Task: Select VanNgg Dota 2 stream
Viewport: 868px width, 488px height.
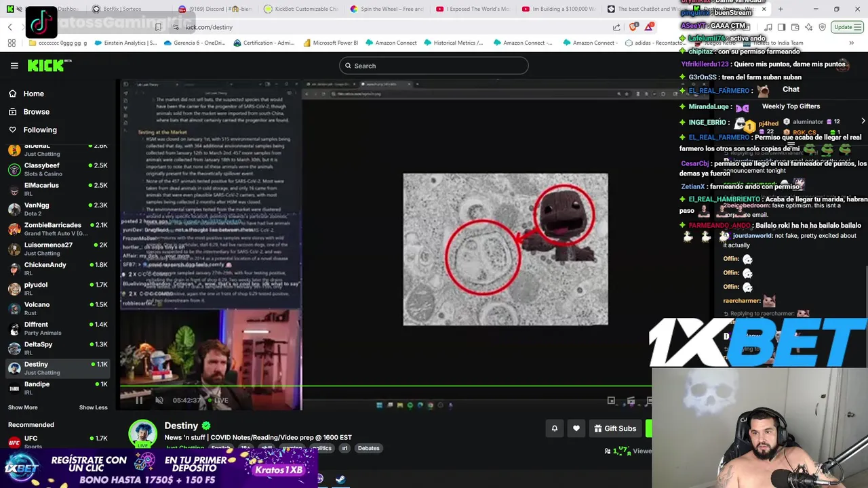Action: (x=58, y=209)
